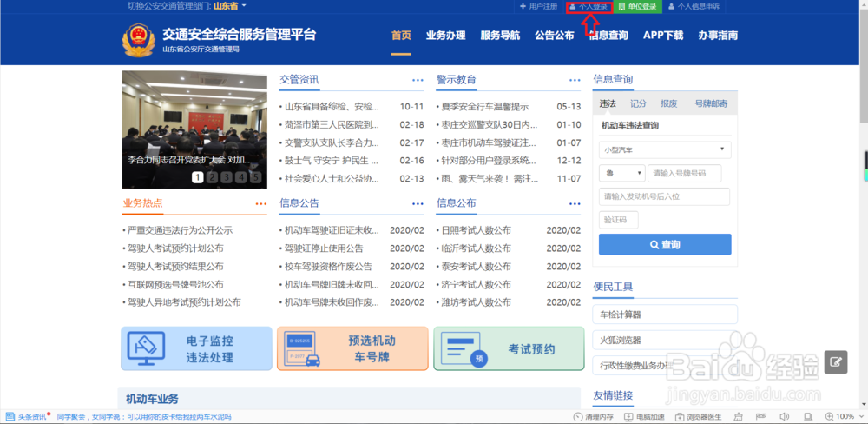Open the 办事指南 navigation item
This screenshot has height=424, width=868.
click(x=718, y=36)
